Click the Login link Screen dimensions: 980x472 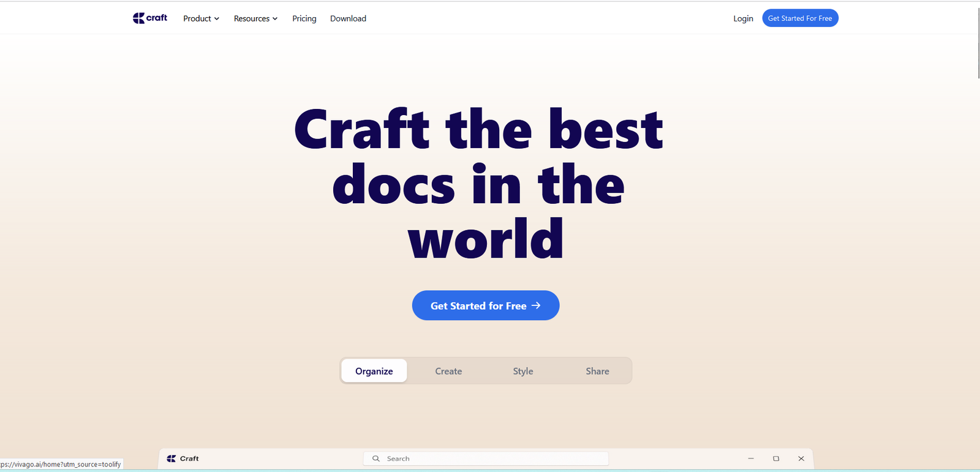743,18
